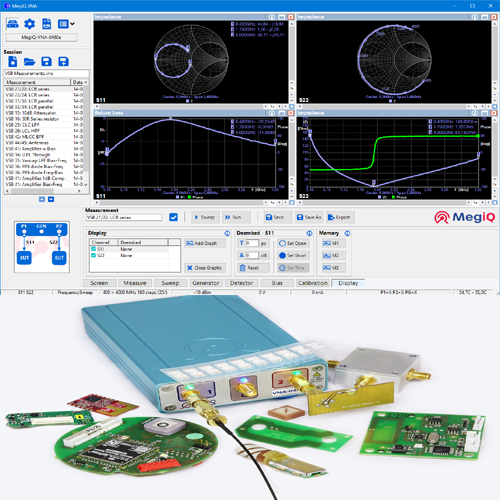The height and width of the screenshot is (500, 500).
Task: Open the Memory panel info icon
Action: [x=347, y=233]
